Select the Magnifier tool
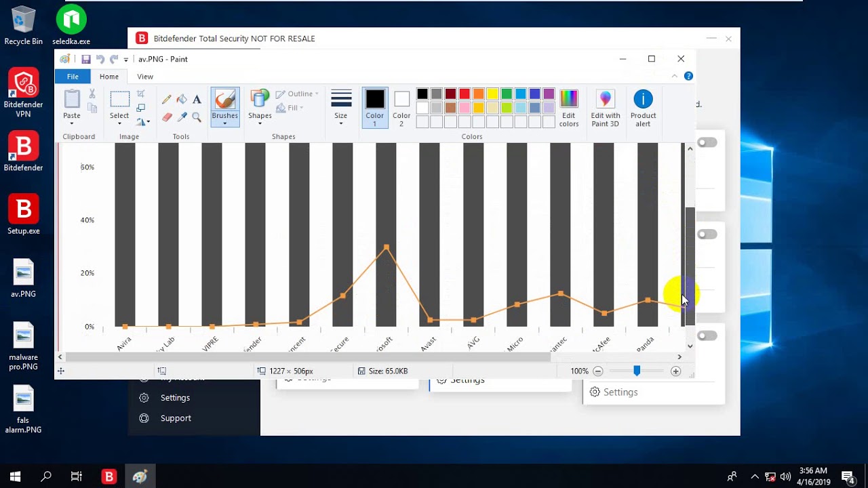This screenshot has width=868, height=488. click(x=197, y=117)
